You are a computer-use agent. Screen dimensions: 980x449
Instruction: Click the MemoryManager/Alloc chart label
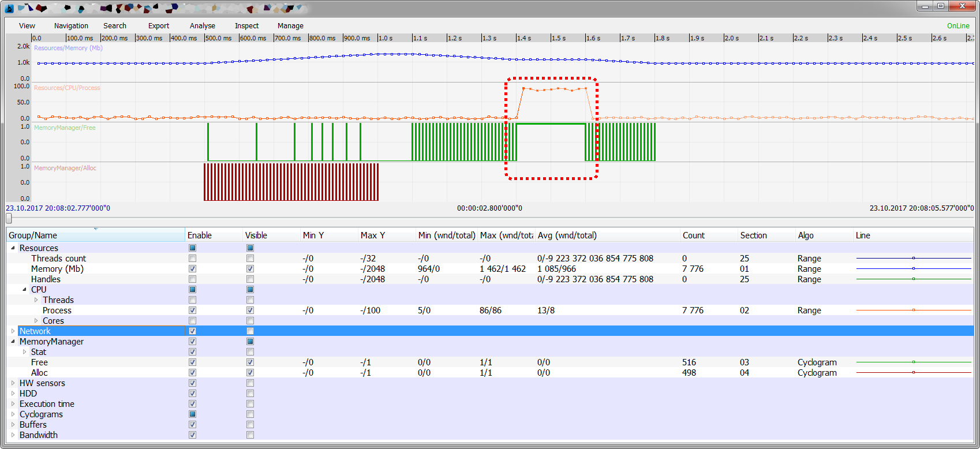(x=65, y=168)
